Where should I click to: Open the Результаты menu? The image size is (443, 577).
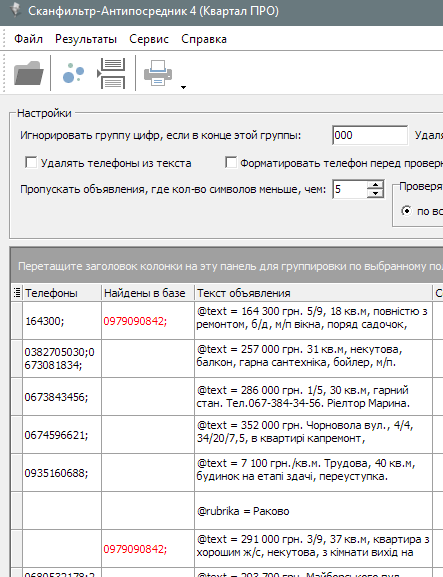tap(86, 39)
